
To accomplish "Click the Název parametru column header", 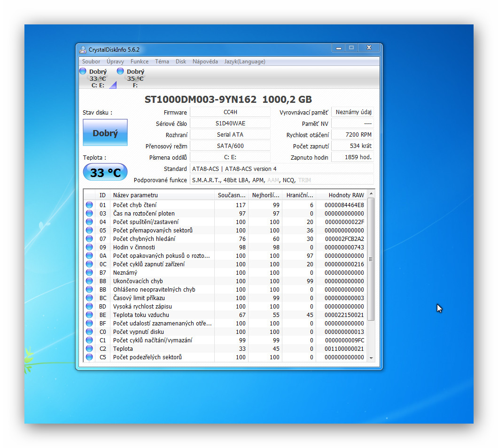I will (x=162, y=195).
